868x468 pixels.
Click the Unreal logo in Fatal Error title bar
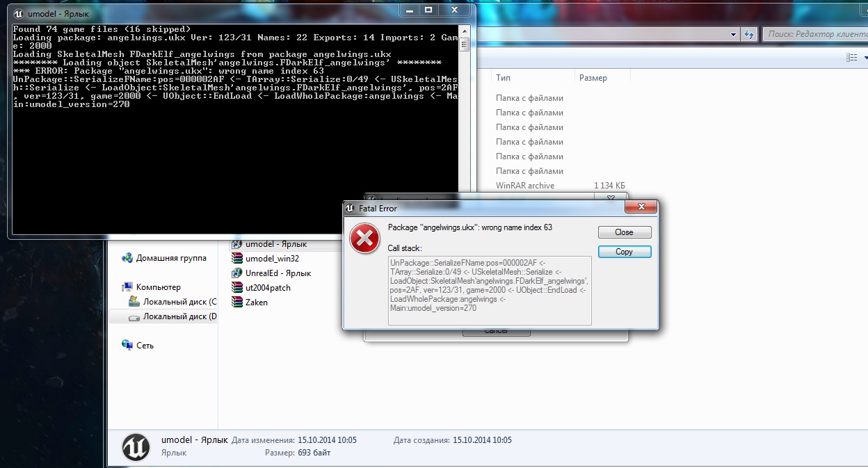pos(351,208)
